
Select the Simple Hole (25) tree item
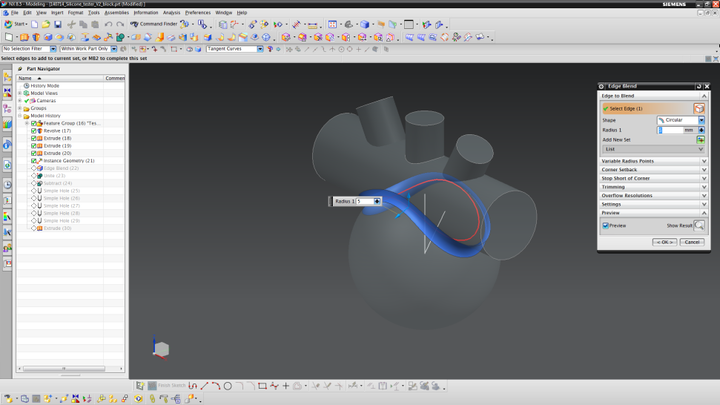[61, 191]
